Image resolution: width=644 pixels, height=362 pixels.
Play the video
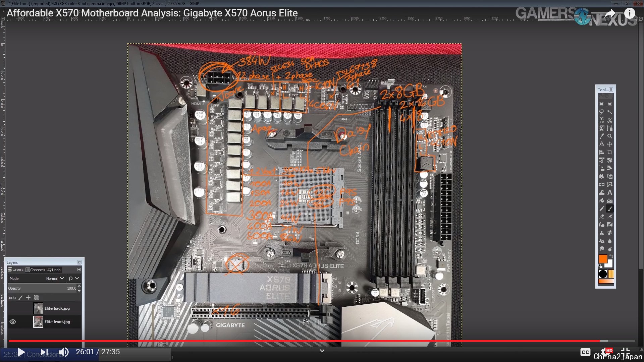click(21, 352)
